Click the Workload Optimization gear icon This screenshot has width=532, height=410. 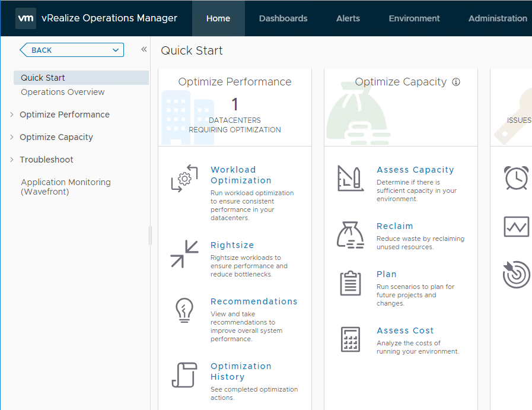click(184, 179)
